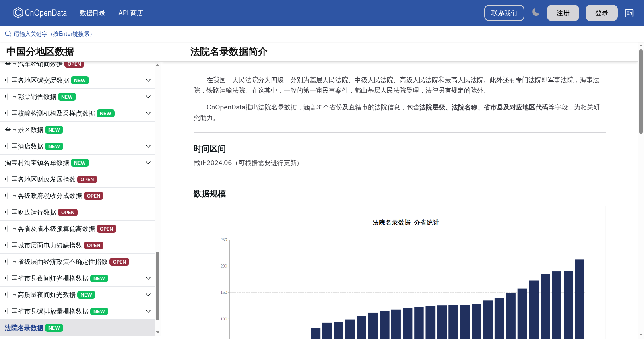Screen dimensions: 644x345
Task: Click the tallest chart bar
Action: click(580, 299)
